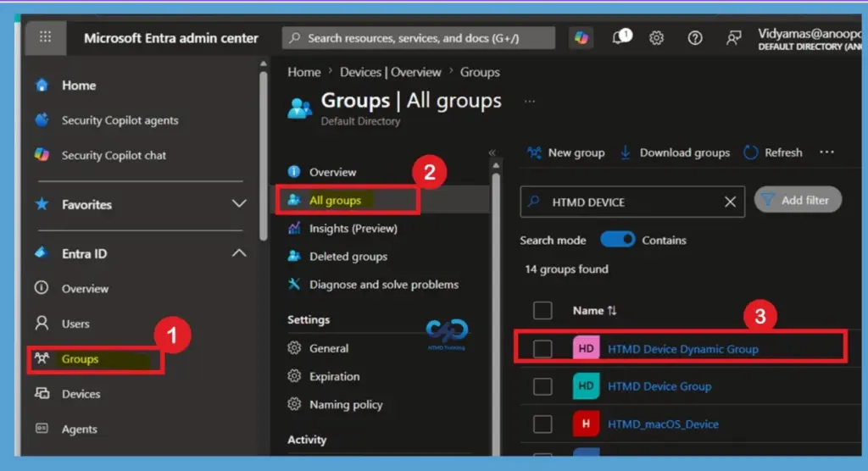Check the HTMD Device Dynamic Group checkbox
Viewport: 868px width, 471px height.
tap(542, 349)
